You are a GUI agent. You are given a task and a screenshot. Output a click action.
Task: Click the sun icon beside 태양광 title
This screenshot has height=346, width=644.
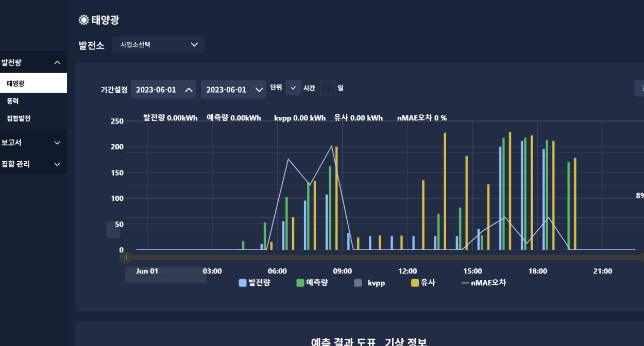[83, 20]
